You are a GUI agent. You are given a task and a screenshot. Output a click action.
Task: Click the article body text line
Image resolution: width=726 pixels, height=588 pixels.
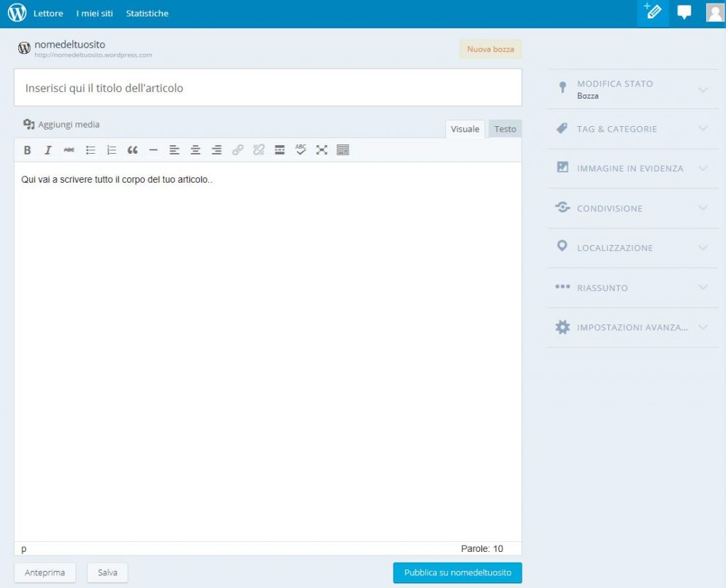(117, 179)
